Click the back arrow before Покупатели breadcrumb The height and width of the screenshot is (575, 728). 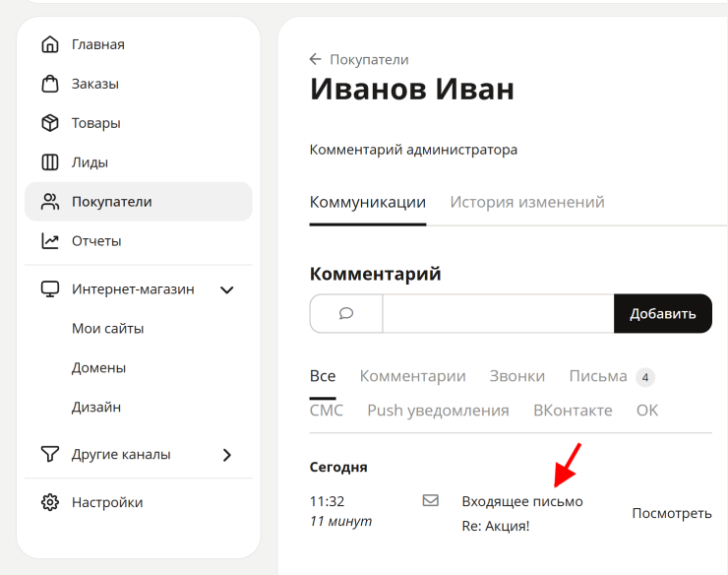(x=316, y=59)
